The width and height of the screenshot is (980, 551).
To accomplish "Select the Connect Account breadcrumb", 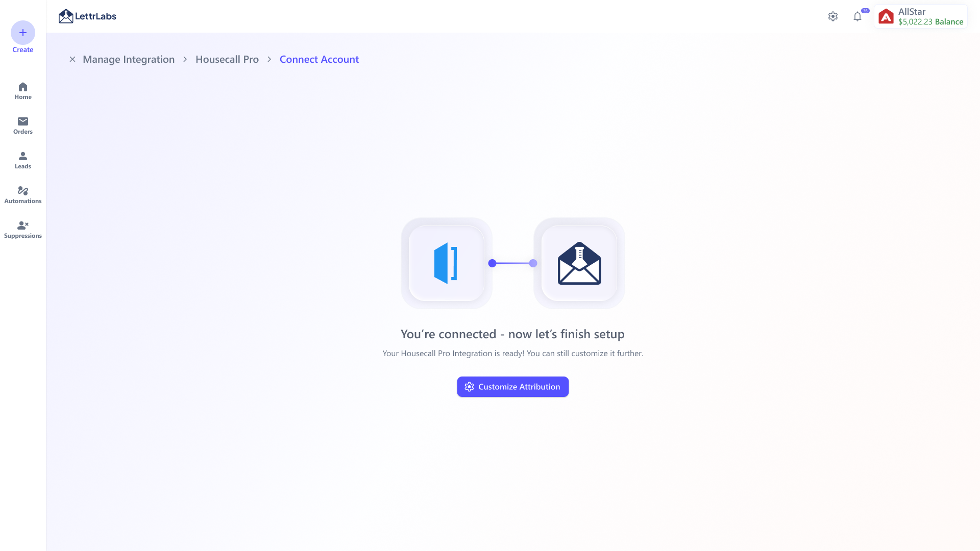I will coord(319,59).
